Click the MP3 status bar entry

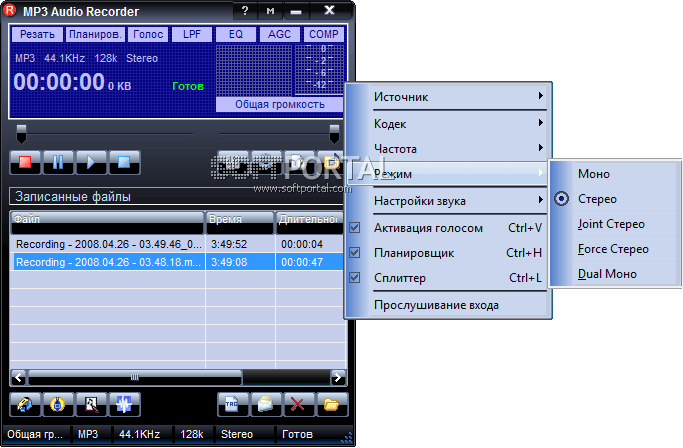coord(88,434)
